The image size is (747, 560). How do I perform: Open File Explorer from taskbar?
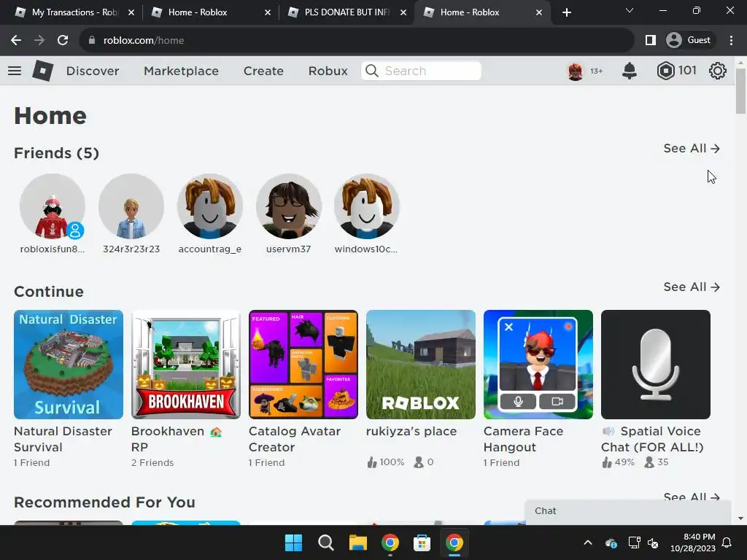(x=357, y=542)
